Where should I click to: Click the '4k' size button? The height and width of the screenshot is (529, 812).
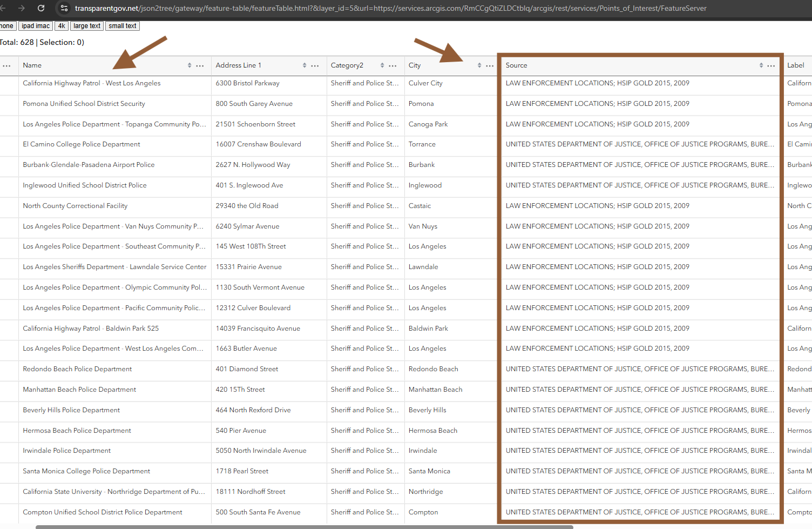coord(62,26)
